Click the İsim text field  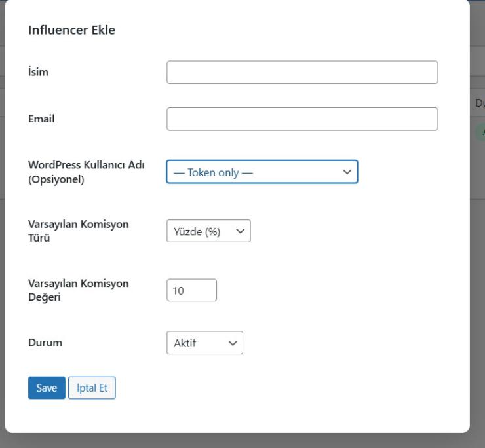302,73
